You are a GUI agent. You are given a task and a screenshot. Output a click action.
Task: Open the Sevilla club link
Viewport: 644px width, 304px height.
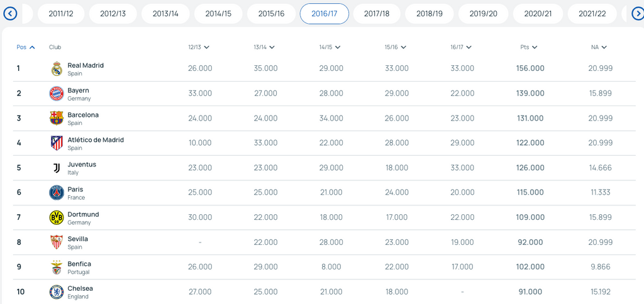(x=78, y=239)
